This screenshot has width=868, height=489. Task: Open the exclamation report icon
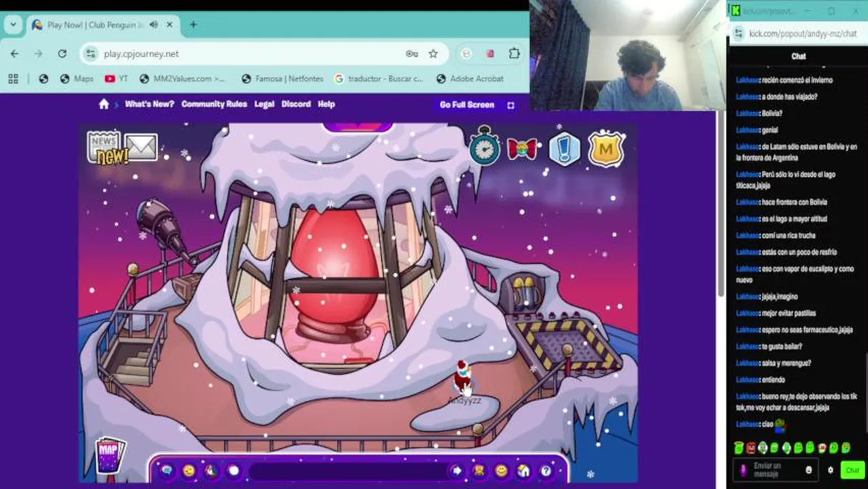(564, 149)
